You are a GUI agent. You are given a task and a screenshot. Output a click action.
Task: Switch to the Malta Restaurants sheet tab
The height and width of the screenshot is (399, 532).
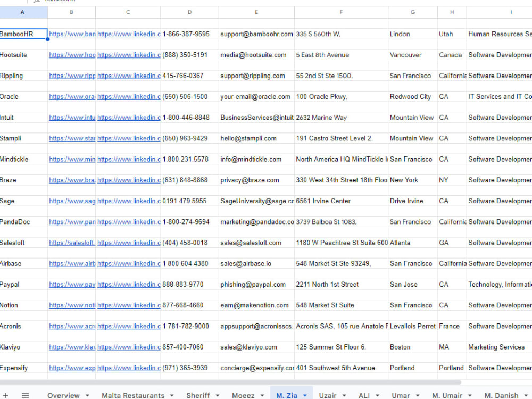(133, 395)
